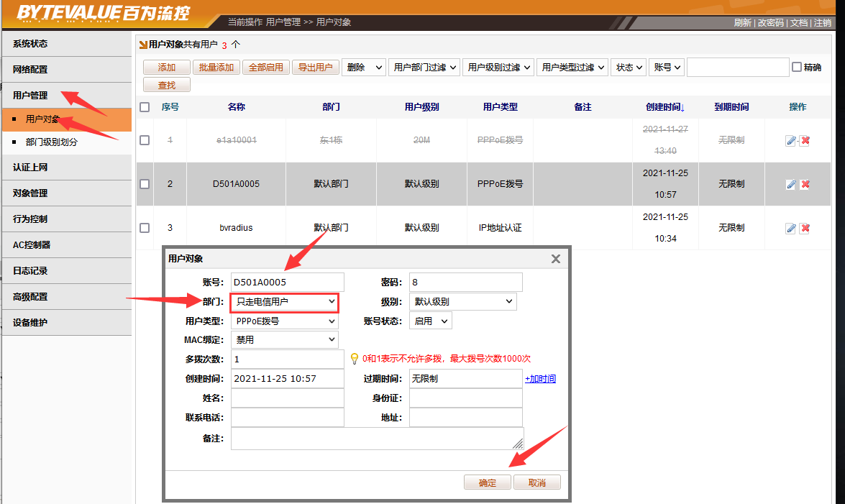
Task: Click edit icon for user bvradius
Action: click(x=790, y=229)
